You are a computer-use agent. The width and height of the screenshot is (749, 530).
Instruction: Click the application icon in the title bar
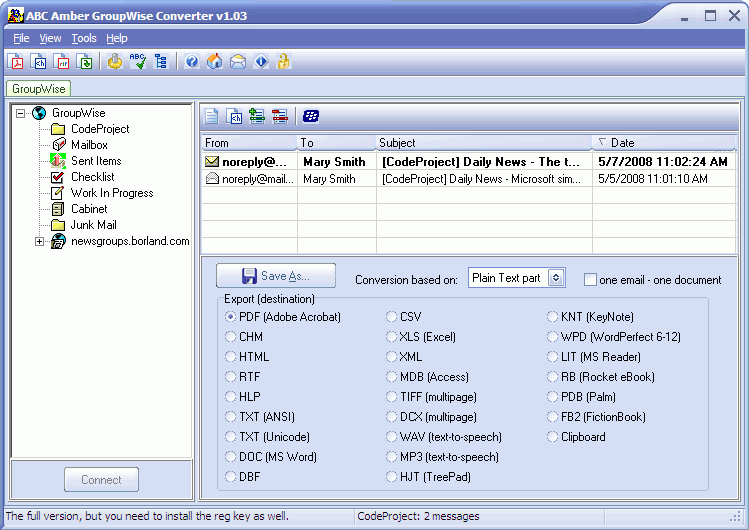click(x=16, y=15)
